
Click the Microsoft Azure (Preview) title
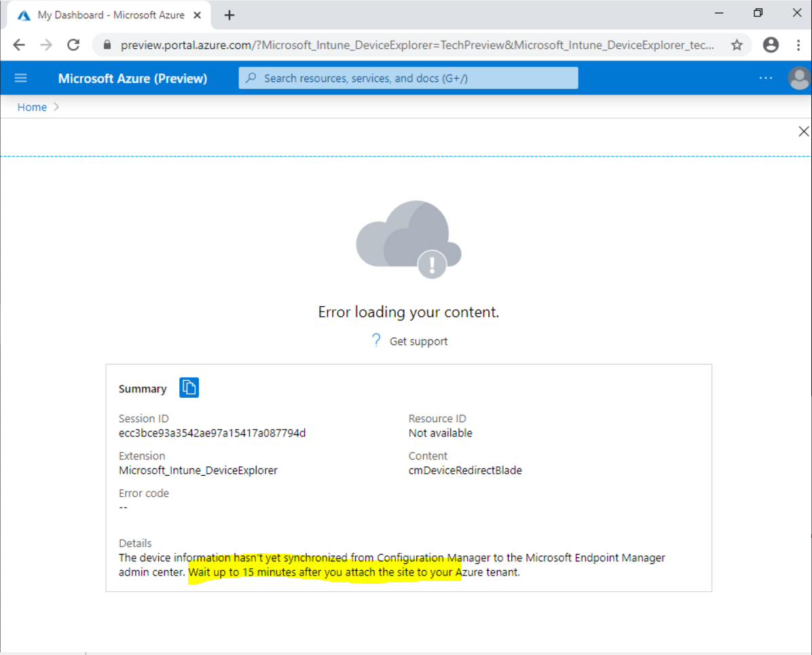pos(132,78)
